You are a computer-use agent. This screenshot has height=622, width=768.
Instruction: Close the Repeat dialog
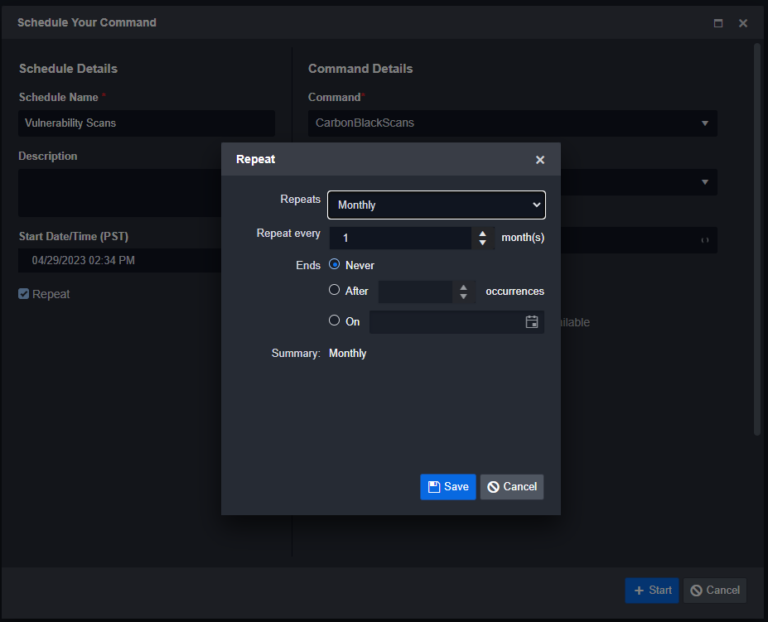[x=540, y=160]
